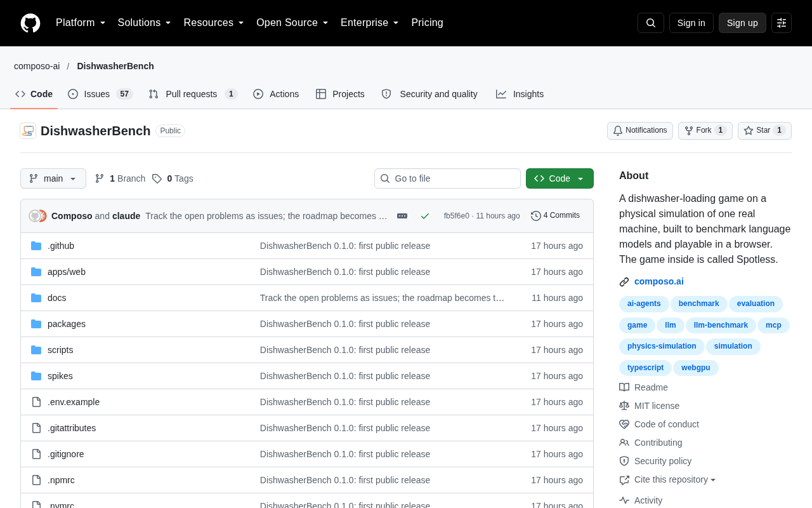
Task: Open the scripts folder
Action: (x=60, y=350)
